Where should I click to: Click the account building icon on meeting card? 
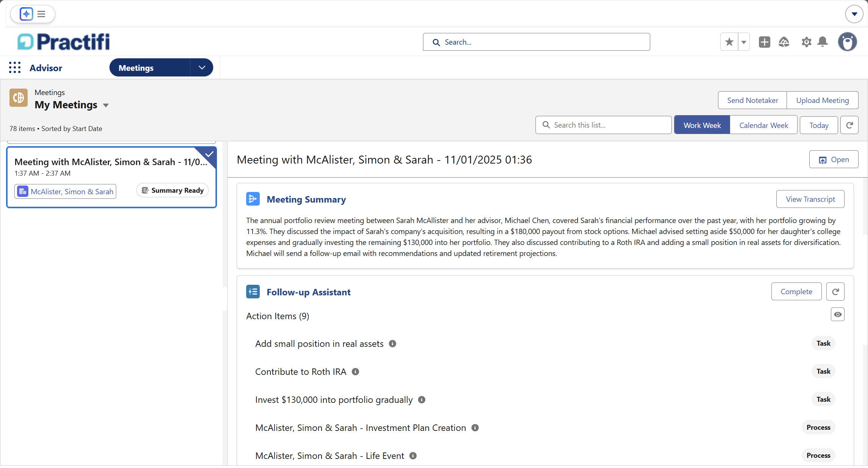(x=23, y=192)
